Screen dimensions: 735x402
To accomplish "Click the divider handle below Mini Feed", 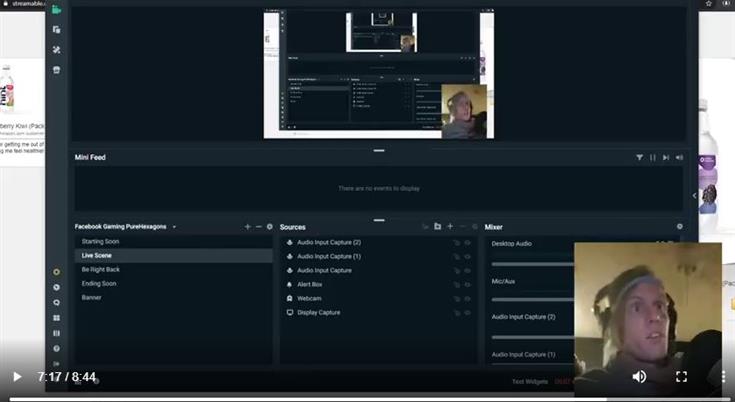I will pos(379,220).
